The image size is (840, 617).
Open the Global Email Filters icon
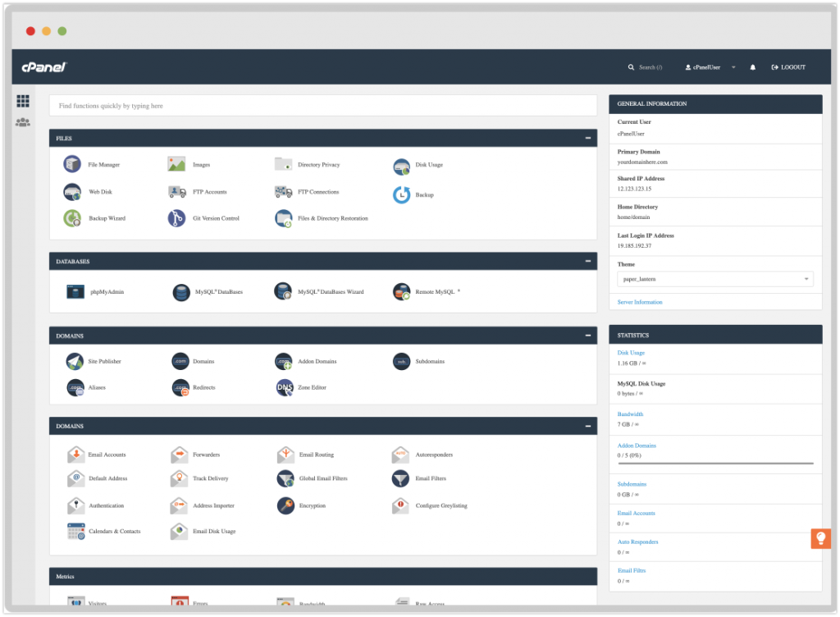click(x=285, y=478)
